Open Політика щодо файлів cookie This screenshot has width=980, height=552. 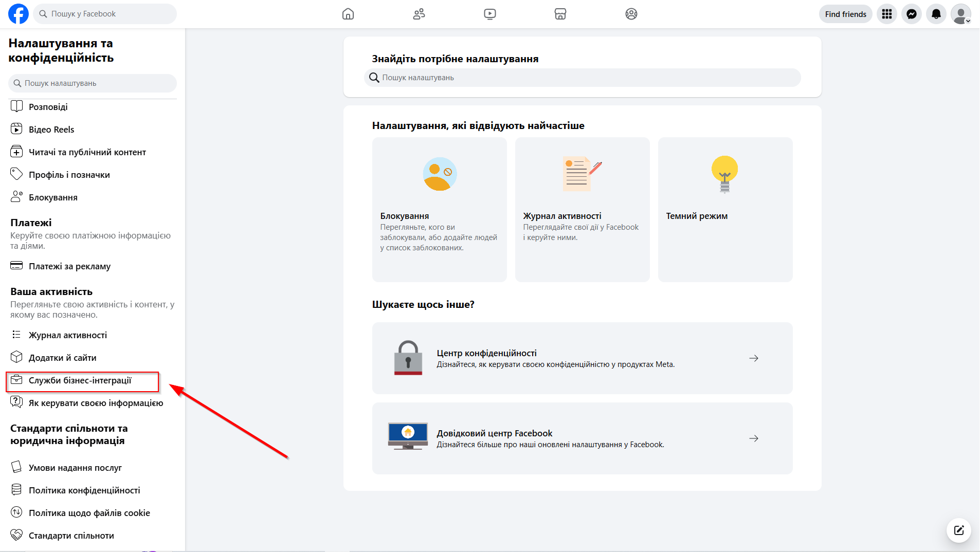(93, 513)
